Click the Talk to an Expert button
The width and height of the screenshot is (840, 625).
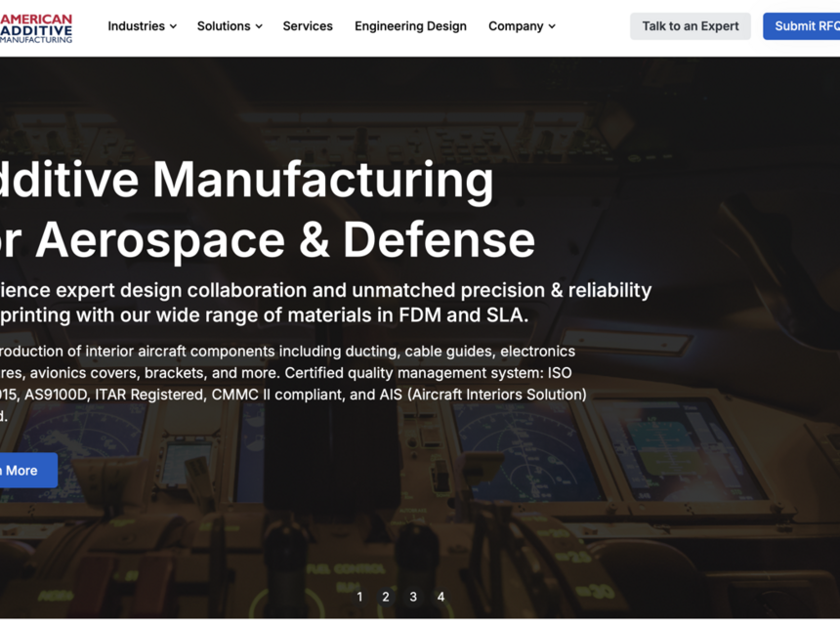pyautogui.click(x=690, y=26)
